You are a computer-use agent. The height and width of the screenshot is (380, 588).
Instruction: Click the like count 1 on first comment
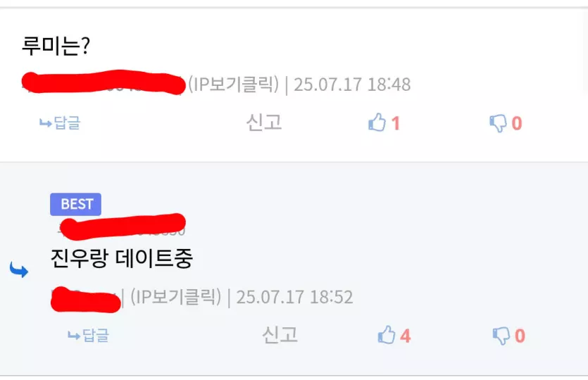click(396, 123)
